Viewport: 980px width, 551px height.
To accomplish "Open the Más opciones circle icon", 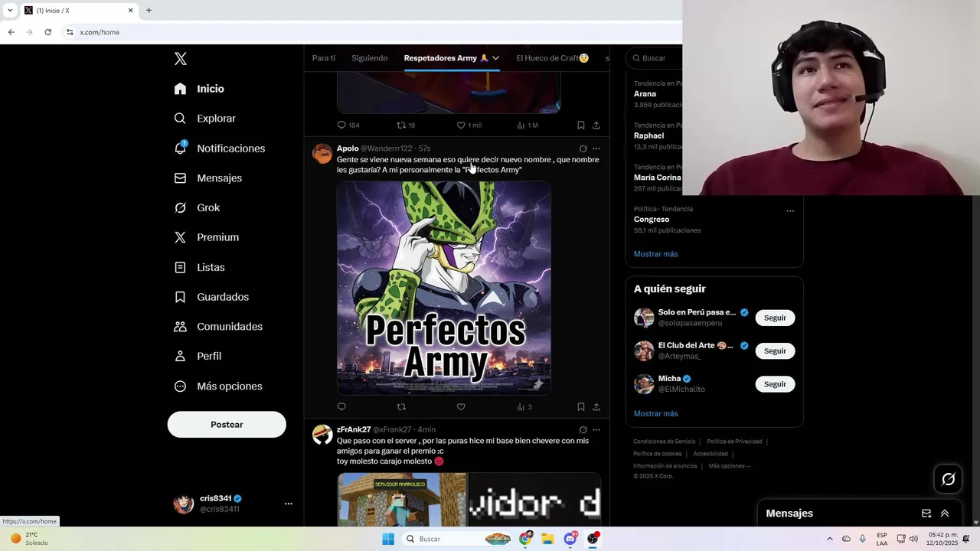I will coord(180,386).
